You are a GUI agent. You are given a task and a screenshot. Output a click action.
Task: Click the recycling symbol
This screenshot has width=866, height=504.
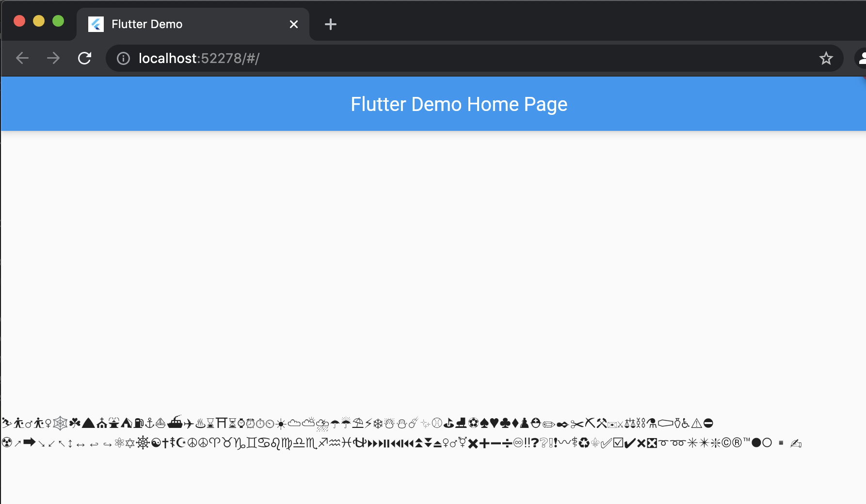583,442
